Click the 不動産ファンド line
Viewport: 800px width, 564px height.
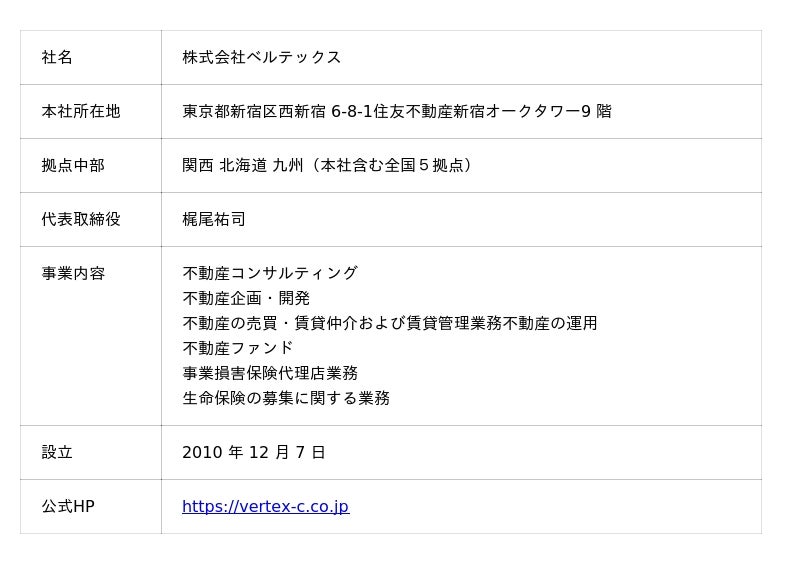click(238, 349)
